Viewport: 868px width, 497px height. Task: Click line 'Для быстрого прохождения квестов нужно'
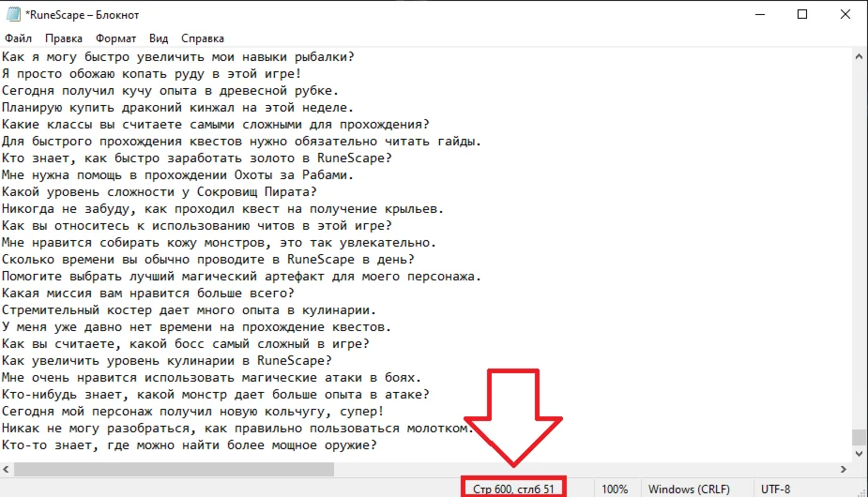[x=241, y=142]
